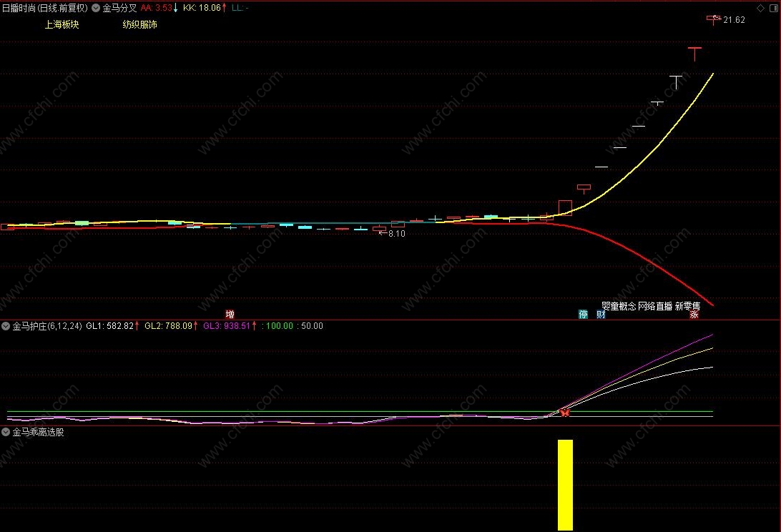Click the 上海板块 sector link

coord(62,24)
